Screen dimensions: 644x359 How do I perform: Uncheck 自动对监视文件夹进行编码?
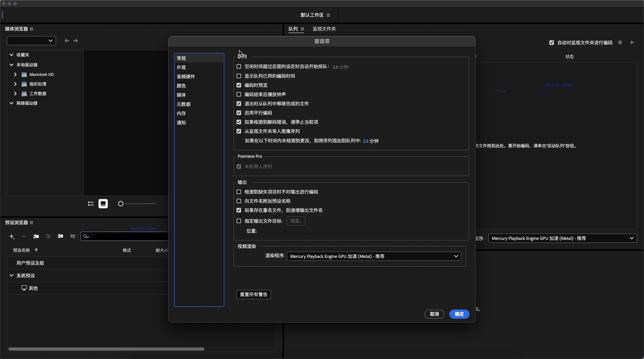click(x=552, y=43)
